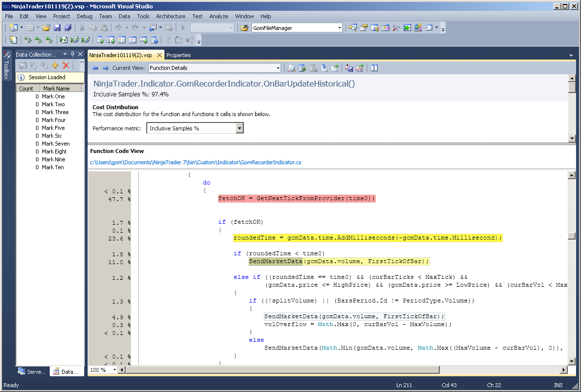The height and width of the screenshot is (392, 581).
Task: Click the highlighted GetNextTickFromProvider code line
Action: point(297,198)
